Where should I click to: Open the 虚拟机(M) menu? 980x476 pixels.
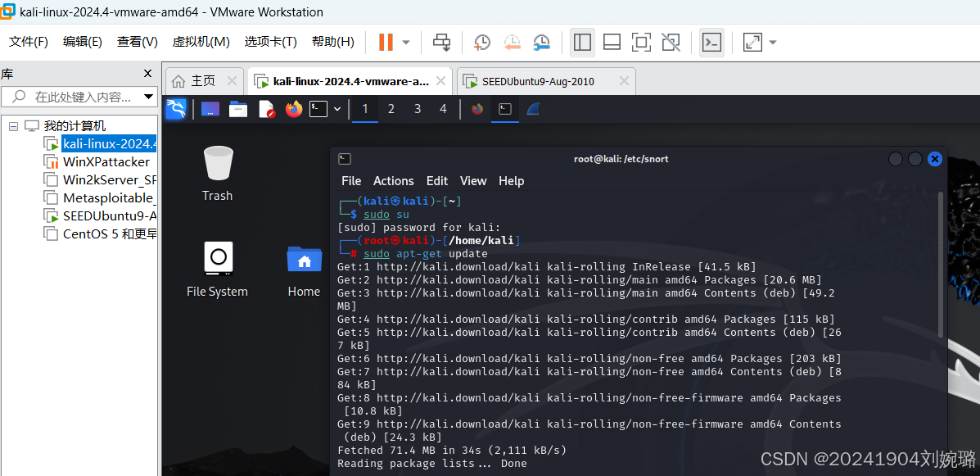201,42
